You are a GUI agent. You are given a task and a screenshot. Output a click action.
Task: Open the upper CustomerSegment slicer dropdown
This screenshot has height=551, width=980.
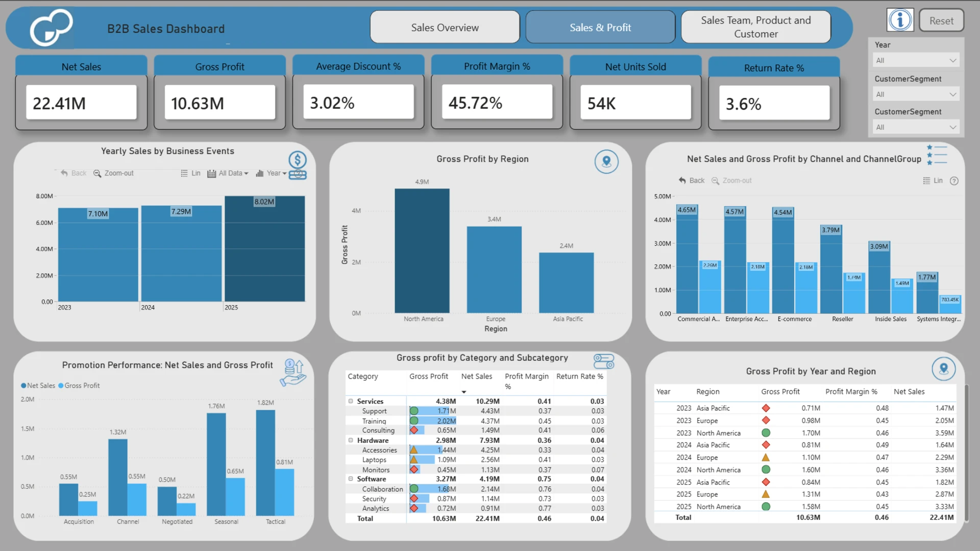[x=916, y=94]
